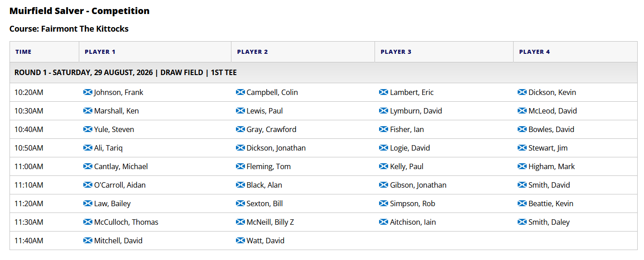Open player Dickson, Kevin

[552, 92]
